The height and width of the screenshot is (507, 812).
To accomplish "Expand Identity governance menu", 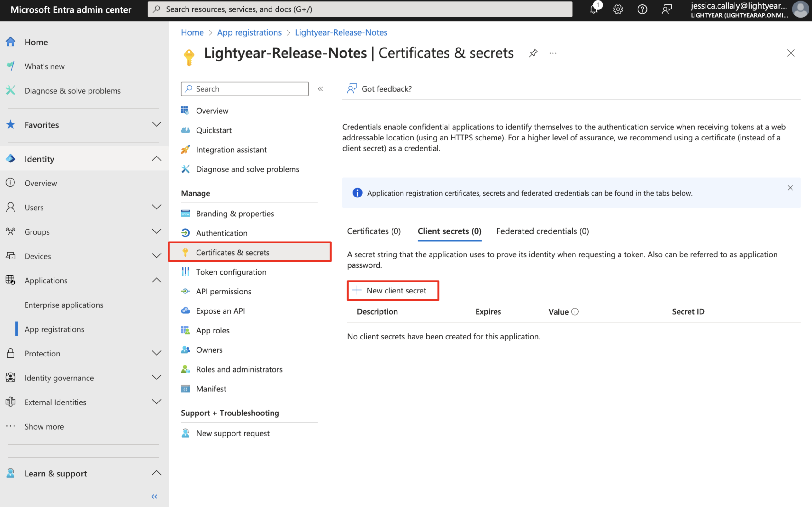I will pos(156,378).
